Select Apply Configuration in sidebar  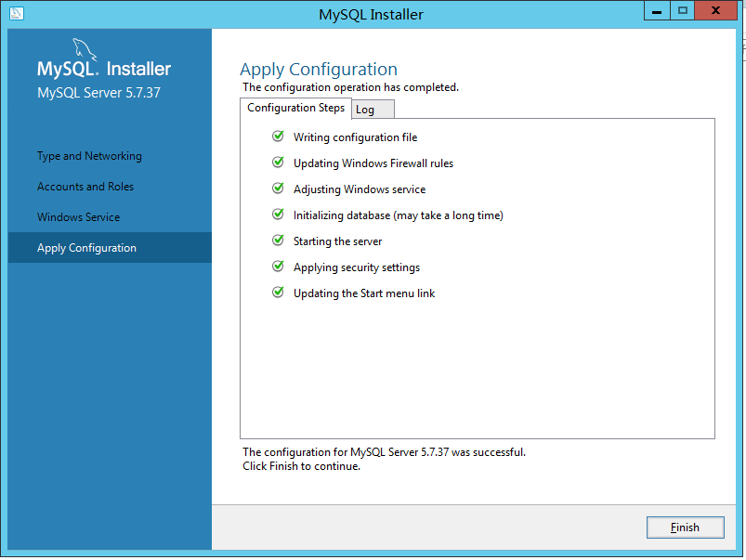tap(110, 247)
